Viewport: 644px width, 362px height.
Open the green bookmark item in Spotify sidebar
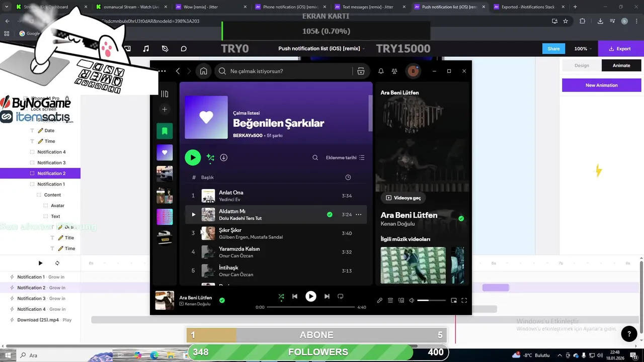pyautogui.click(x=165, y=131)
